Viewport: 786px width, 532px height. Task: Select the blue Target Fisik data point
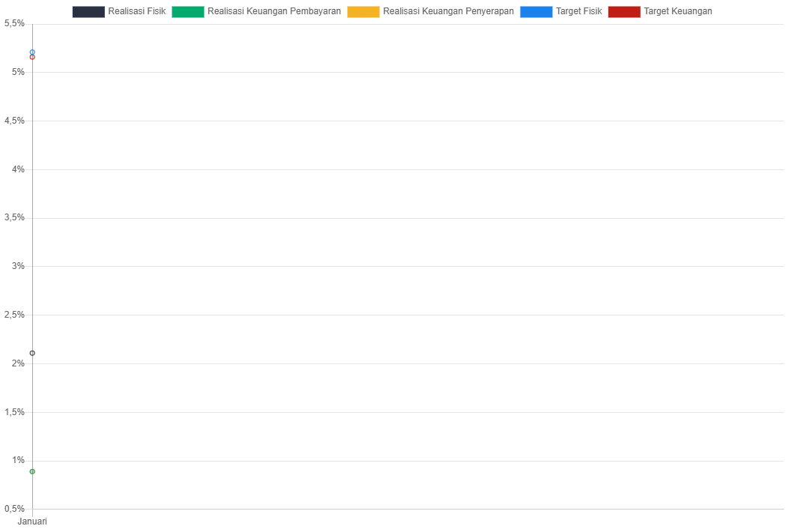32,52
